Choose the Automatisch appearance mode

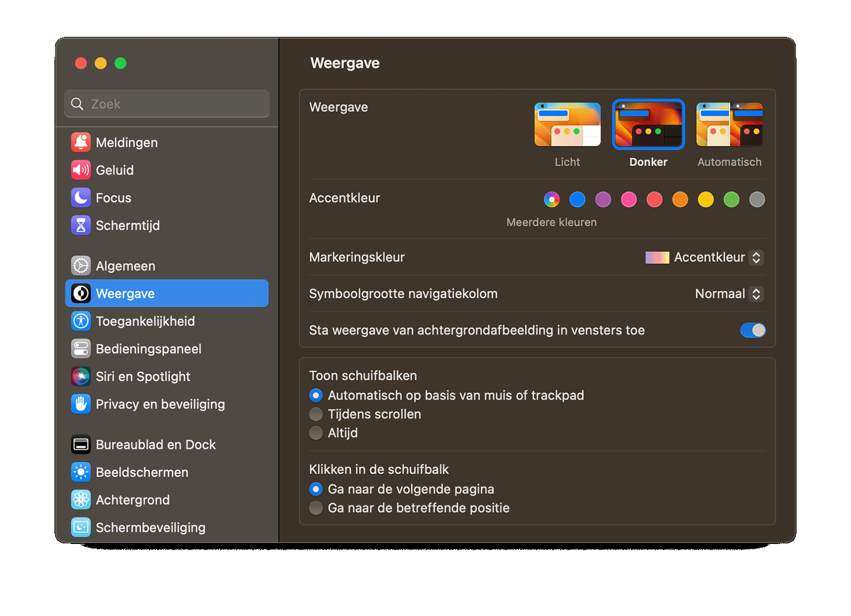(x=729, y=125)
